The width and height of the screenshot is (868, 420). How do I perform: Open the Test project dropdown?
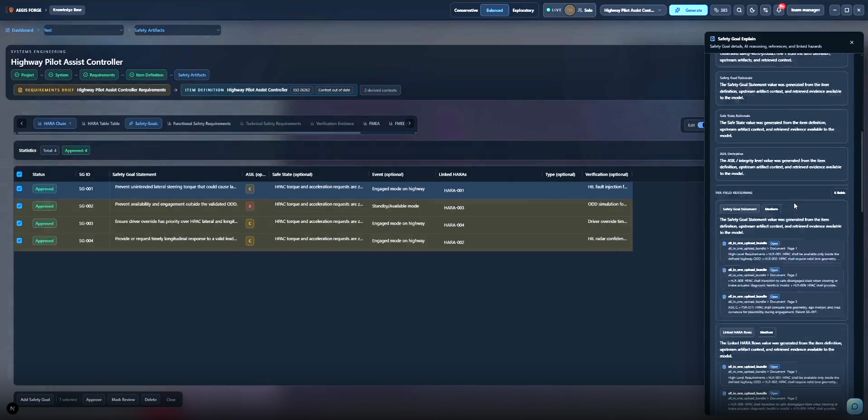(83, 30)
